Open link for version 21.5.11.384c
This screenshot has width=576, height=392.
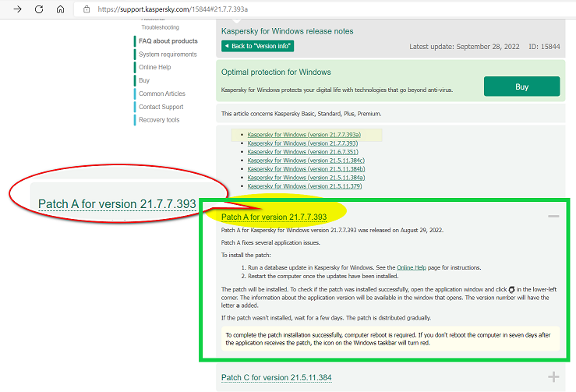coord(306,161)
